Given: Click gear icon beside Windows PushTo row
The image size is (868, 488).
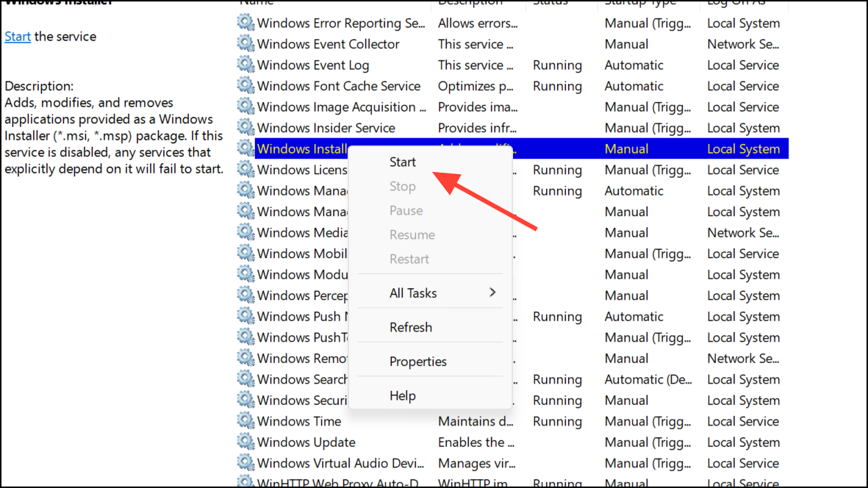Looking at the screenshot, I should [245, 337].
